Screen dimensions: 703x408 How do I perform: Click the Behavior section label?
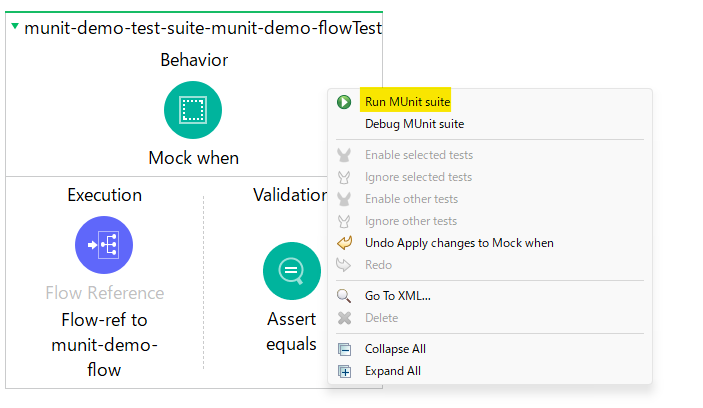pos(194,60)
